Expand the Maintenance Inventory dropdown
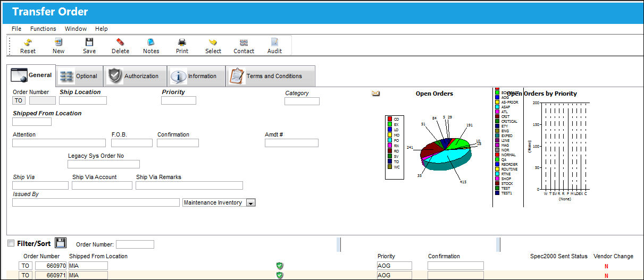Image resolution: width=644 pixels, height=280 pixels. click(x=251, y=202)
